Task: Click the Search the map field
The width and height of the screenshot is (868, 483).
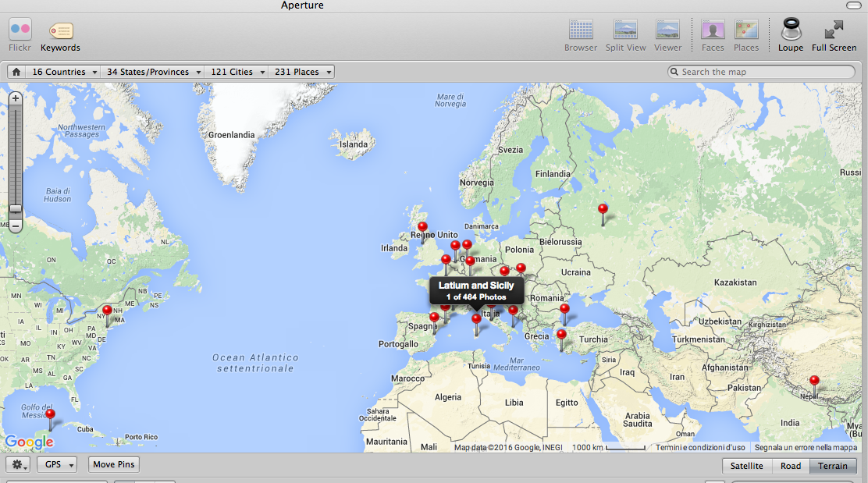Action: click(x=762, y=72)
